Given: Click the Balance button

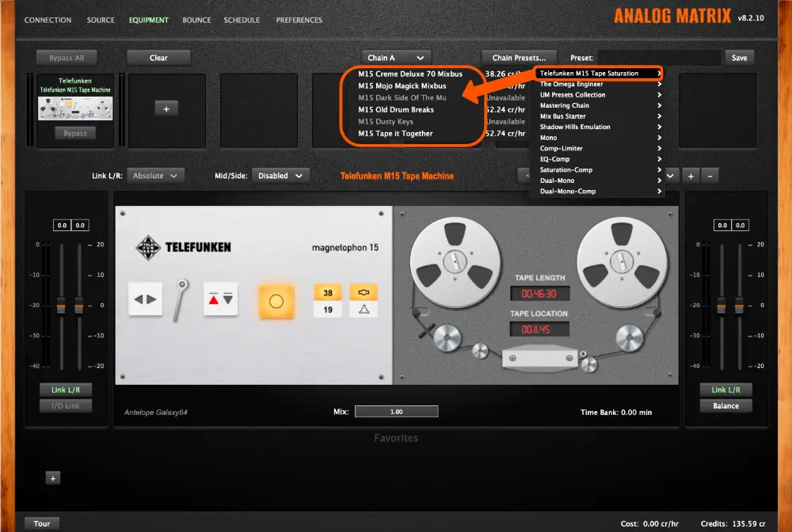Looking at the screenshot, I should pyautogui.click(x=725, y=406).
